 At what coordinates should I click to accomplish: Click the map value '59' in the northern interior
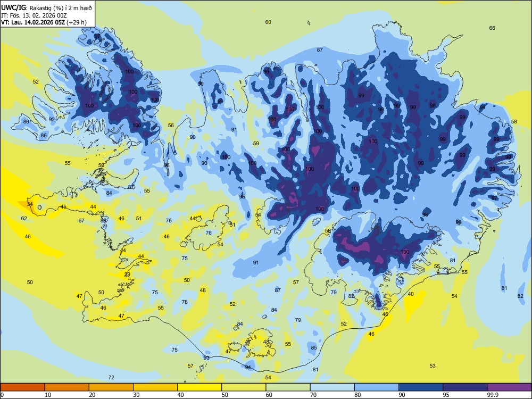pyautogui.click(x=256, y=144)
